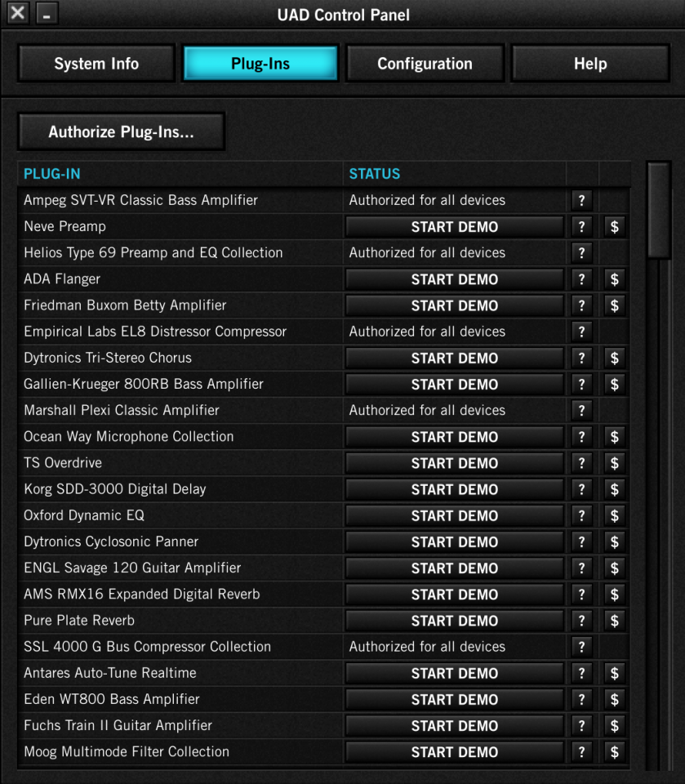This screenshot has width=685, height=784.
Task: Show help for SSL 4000 G Bus Compressor
Action: click(x=581, y=647)
